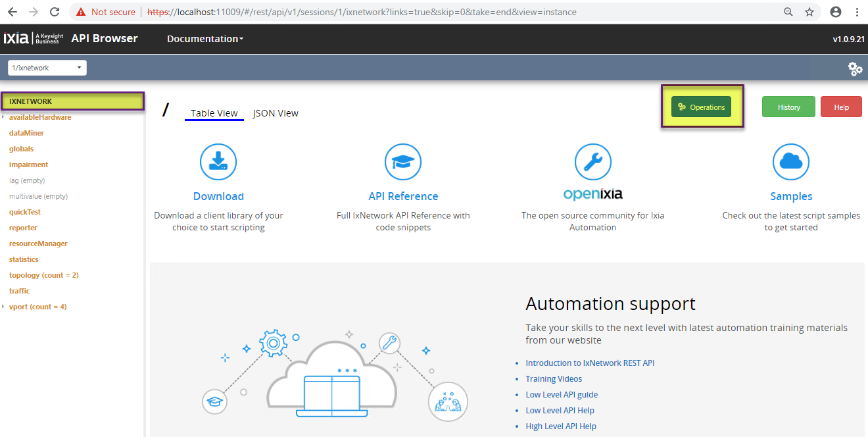The height and width of the screenshot is (437, 868).
Task: Bookmark this page with star icon
Action: point(809,12)
